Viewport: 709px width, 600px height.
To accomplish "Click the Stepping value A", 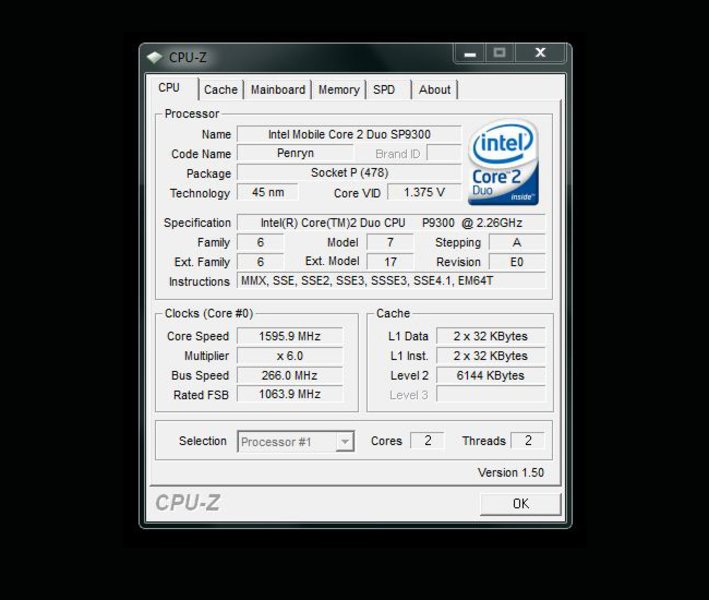I will 517,242.
